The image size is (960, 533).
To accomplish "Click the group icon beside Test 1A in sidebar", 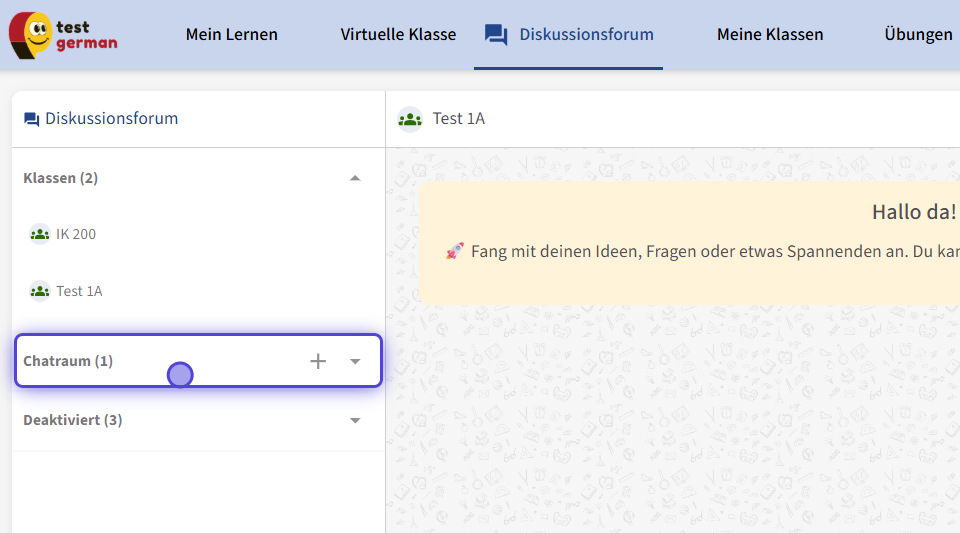I will [39, 291].
